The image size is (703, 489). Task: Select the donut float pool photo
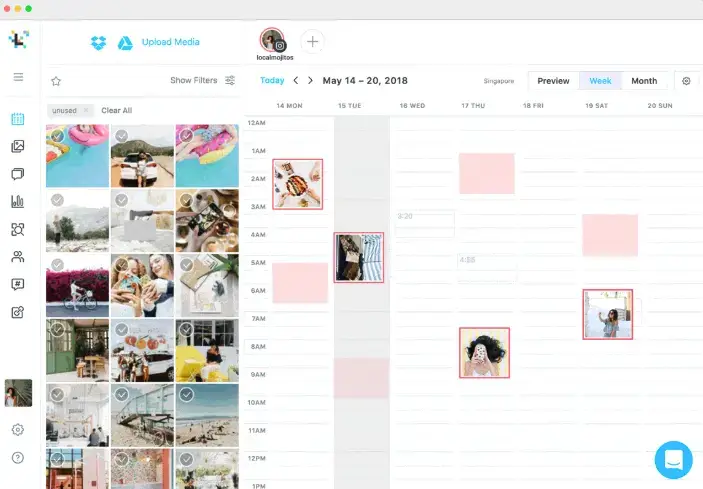point(207,156)
